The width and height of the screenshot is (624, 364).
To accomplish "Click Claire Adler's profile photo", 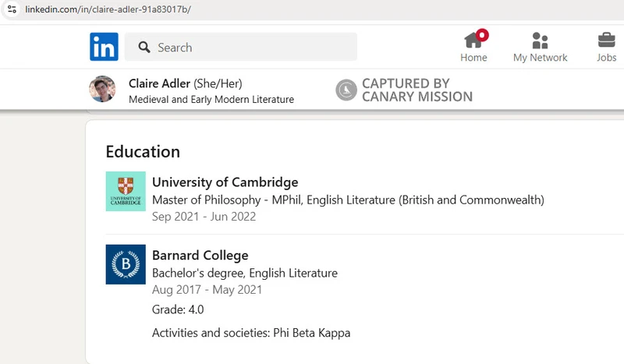I will click(x=102, y=89).
